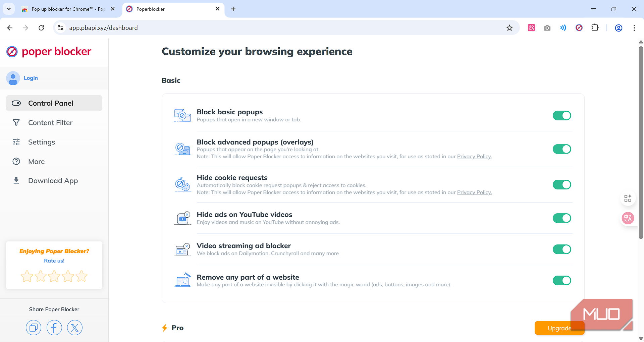Viewport: 644px width, 342px height.
Task: Click the floating pink translate button
Action: (x=628, y=218)
